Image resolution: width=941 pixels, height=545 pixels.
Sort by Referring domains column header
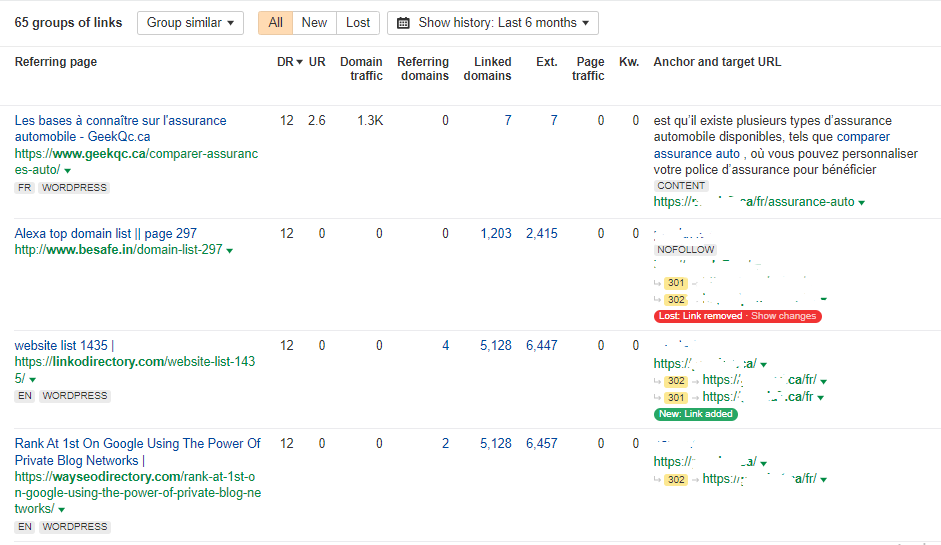click(423, 69)
